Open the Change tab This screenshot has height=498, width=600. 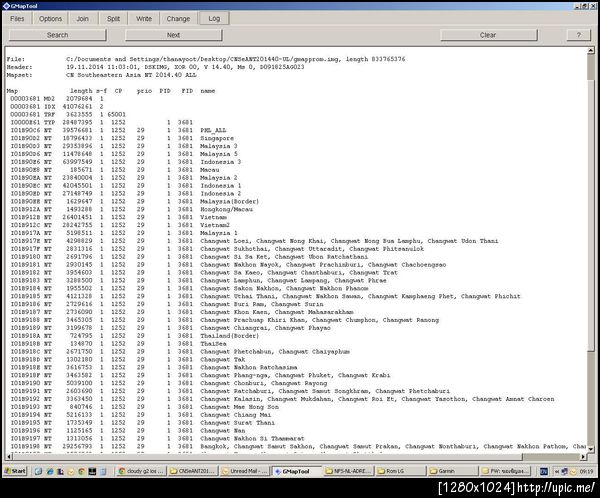(178, 18)
